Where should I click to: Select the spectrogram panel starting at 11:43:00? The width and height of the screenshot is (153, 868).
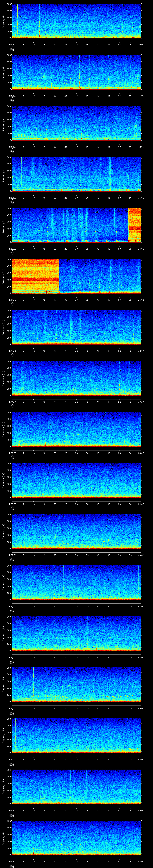[x=76, y=736]
